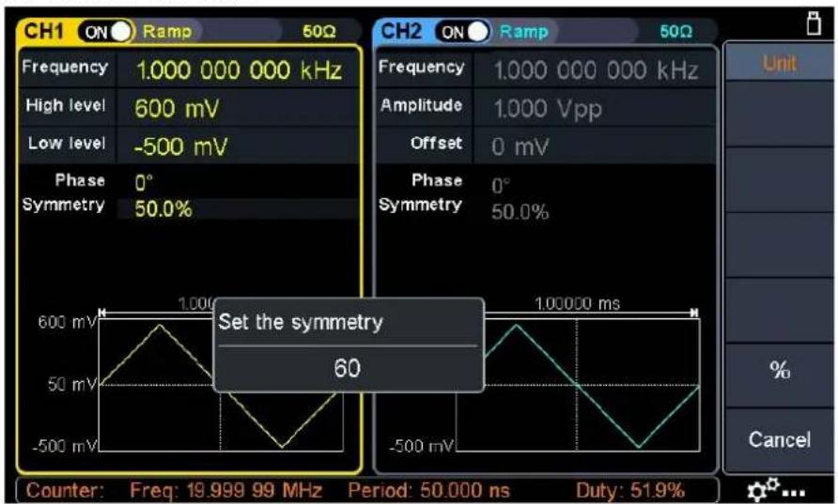Click the CH2 50Ω load indicator
This screenshot has width=838, height=504.
pyautogui.click(x=675, y=32)
